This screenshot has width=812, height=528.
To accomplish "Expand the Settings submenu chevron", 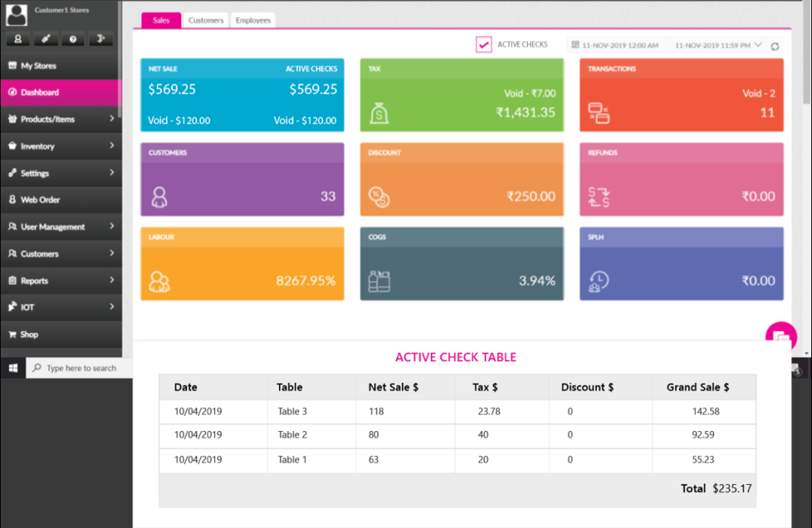I will pyautogui.click(x=112, y=172).
